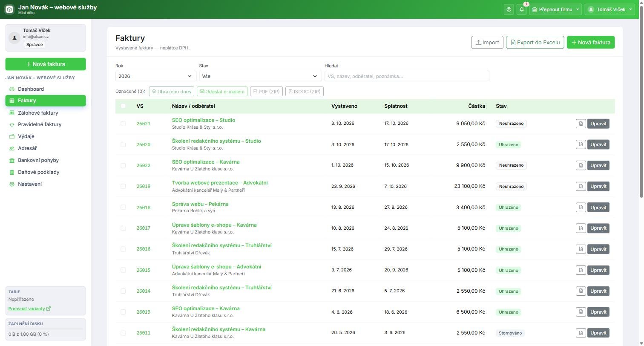This screenshot has height=346, width=644.
Task: Click the page vertical scrollbar
Action: pos(641,102)
